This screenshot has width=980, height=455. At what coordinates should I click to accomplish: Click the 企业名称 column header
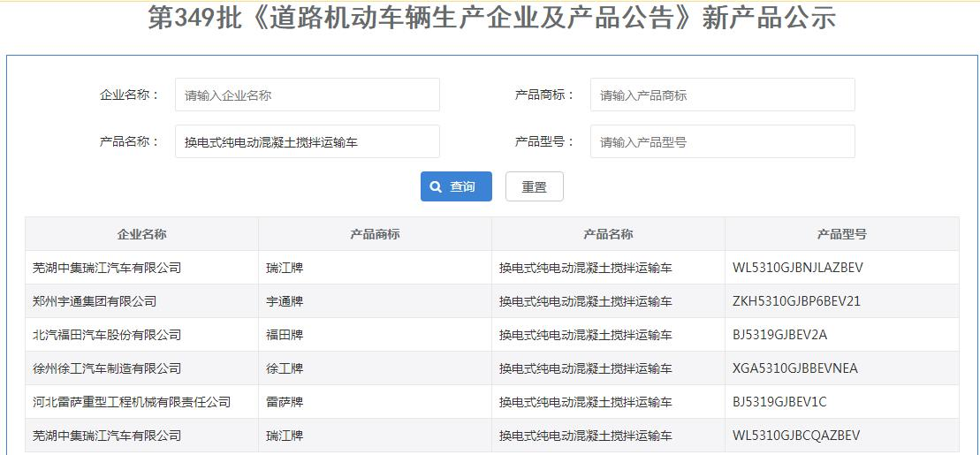coord(142,234)
